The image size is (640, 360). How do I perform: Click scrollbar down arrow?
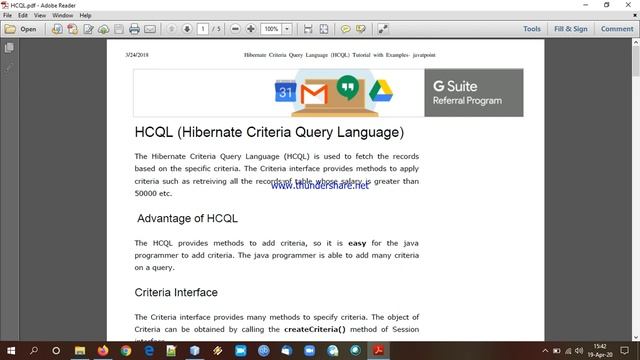click(636, 337)
